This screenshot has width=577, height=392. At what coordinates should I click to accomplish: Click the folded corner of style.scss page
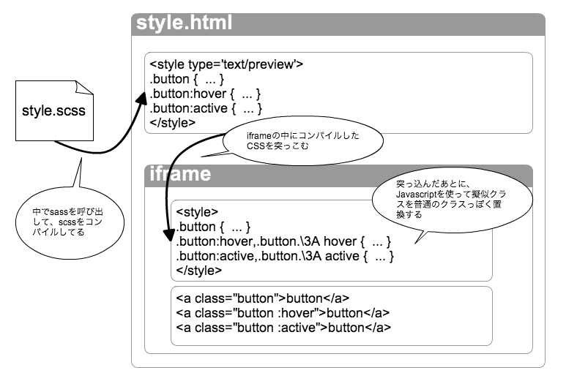coord(83,88)
